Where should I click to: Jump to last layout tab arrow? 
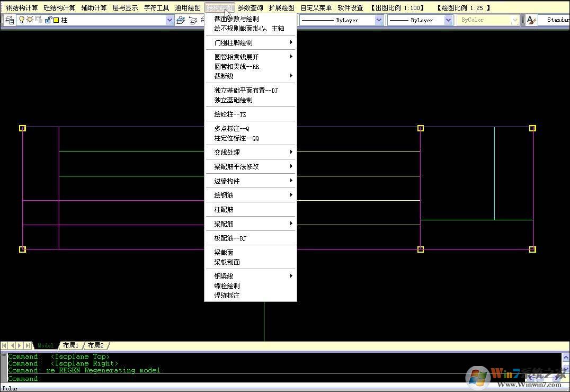pos(28,345)
